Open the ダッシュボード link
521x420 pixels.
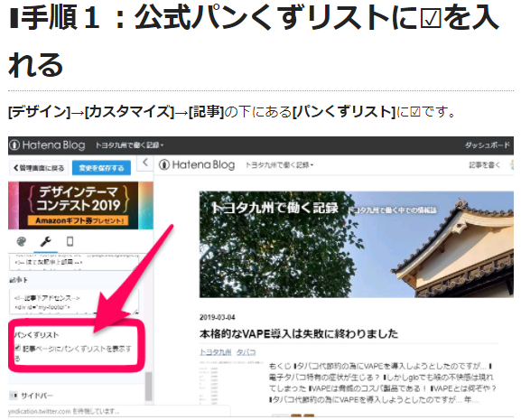487,145
